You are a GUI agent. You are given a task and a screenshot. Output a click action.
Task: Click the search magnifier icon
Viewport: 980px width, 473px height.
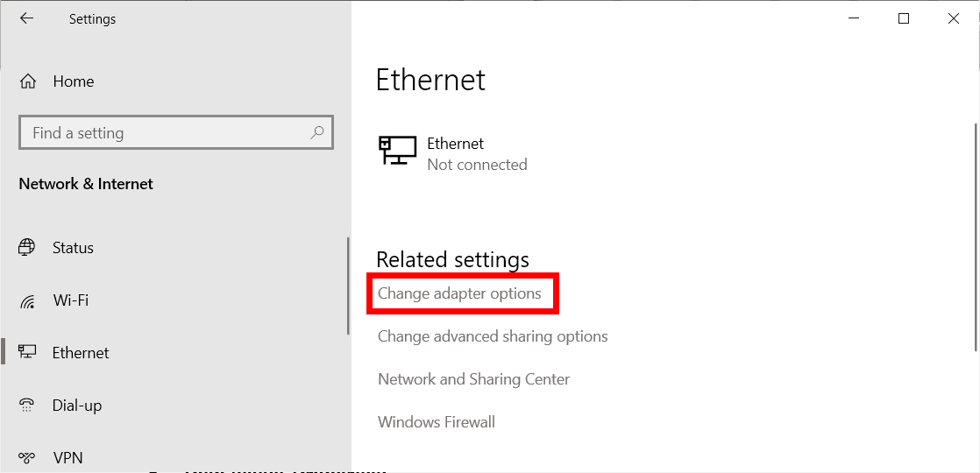[316, 133]
